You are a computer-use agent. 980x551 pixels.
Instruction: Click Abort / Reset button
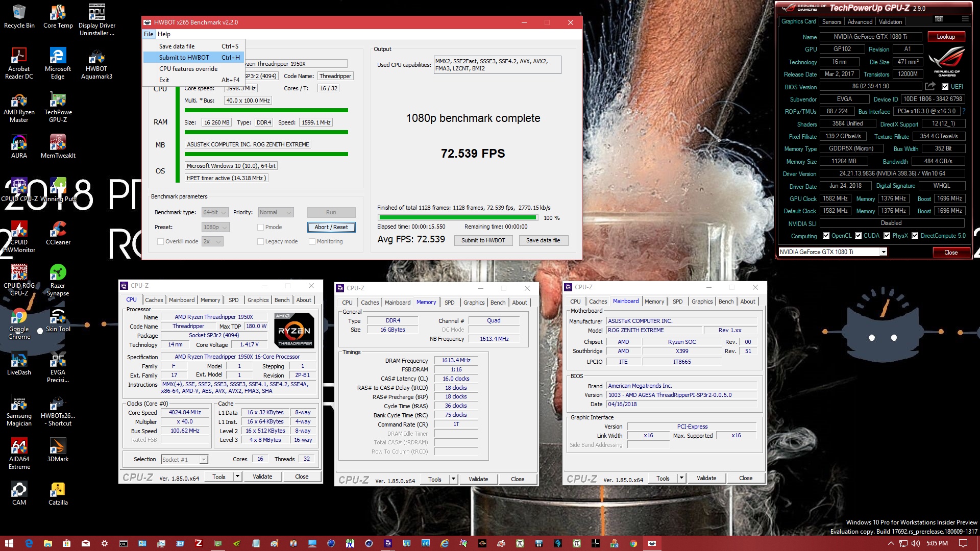tap(331, 228)
